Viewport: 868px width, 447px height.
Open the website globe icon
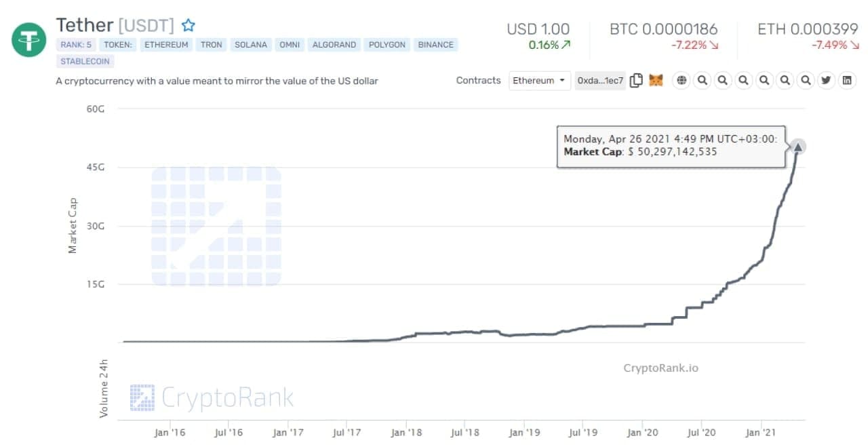point(682,81)
